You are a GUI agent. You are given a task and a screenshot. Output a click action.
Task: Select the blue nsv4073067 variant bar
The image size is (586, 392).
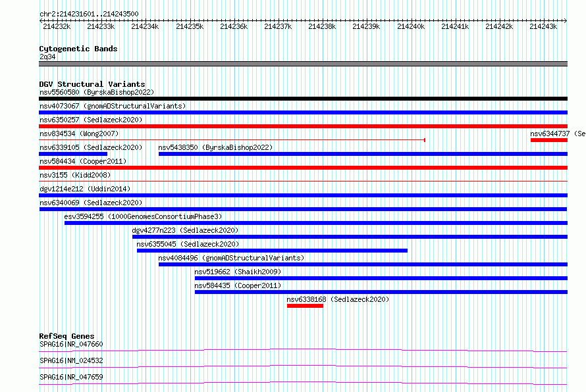[x=303, y=112]
